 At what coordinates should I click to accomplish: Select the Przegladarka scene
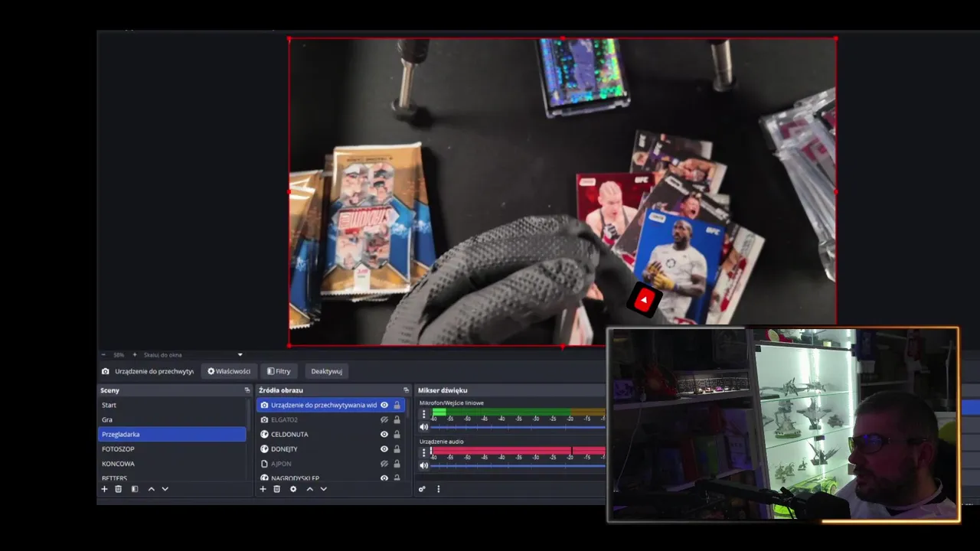pyautogui.click(x=172, y=434)
